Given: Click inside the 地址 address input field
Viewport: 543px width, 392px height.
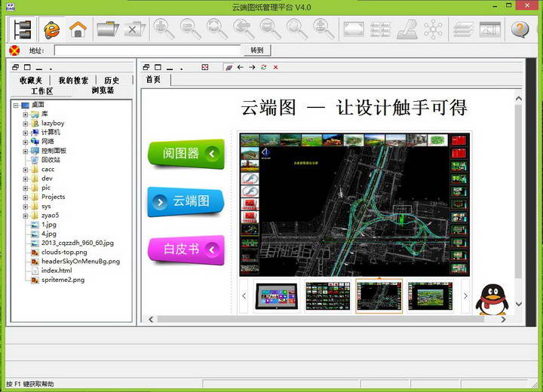Looking at the screenshot, I should [x=147, y=51].
